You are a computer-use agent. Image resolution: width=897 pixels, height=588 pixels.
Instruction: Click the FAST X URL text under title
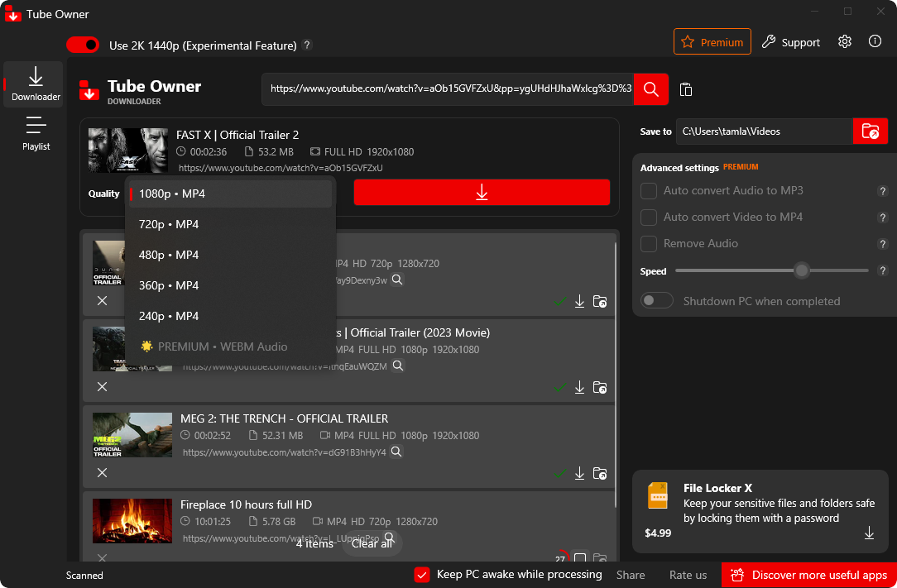[281, 168]
